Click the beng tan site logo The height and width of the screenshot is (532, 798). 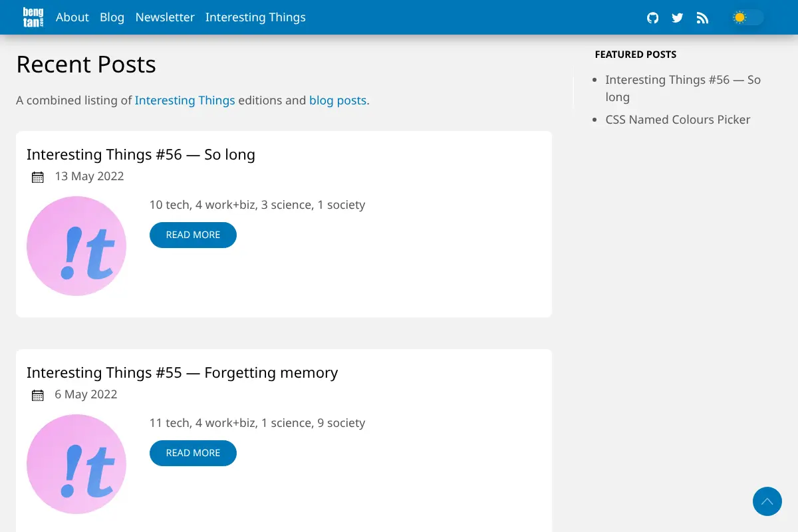[33, 17]
